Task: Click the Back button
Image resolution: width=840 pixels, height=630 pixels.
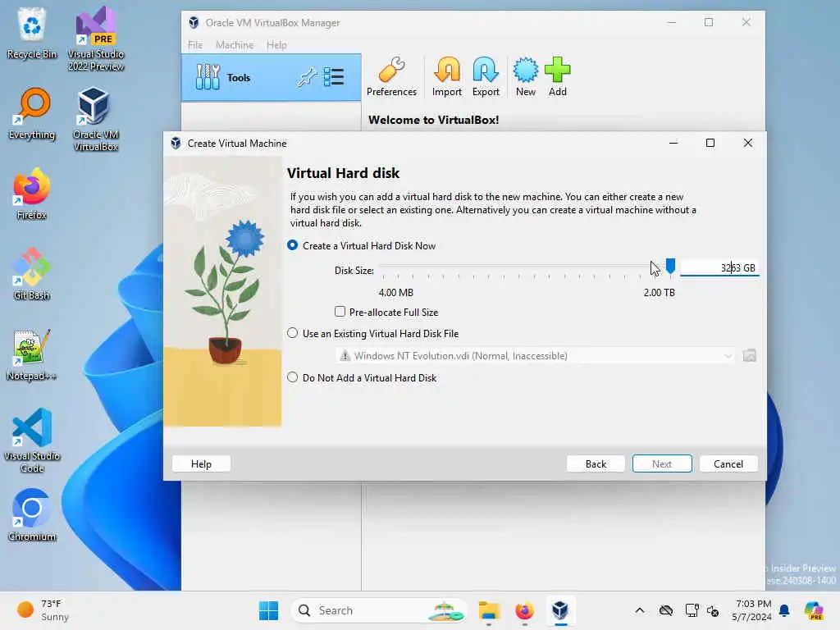Action: point(596,464)
